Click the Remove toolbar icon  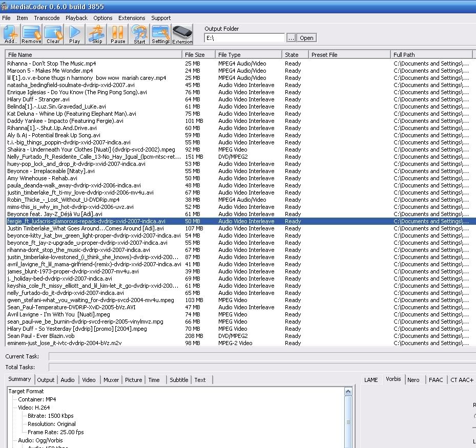click(31, 34)
